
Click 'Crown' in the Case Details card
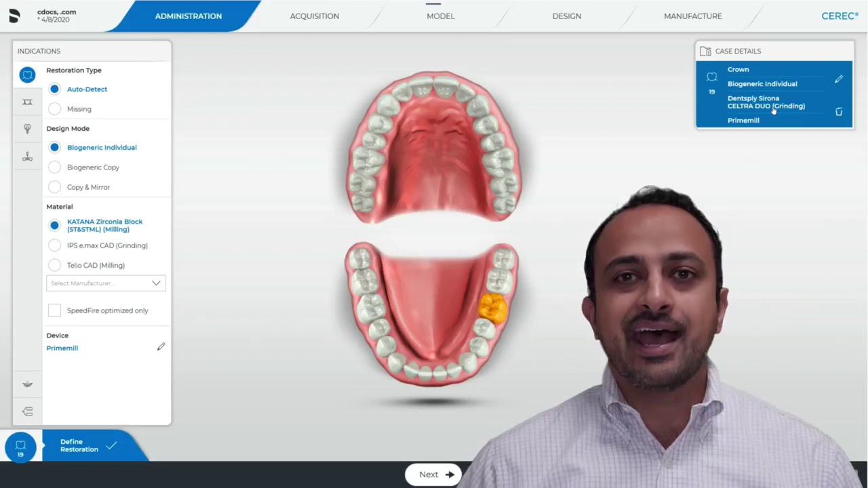tap(738, 69)
